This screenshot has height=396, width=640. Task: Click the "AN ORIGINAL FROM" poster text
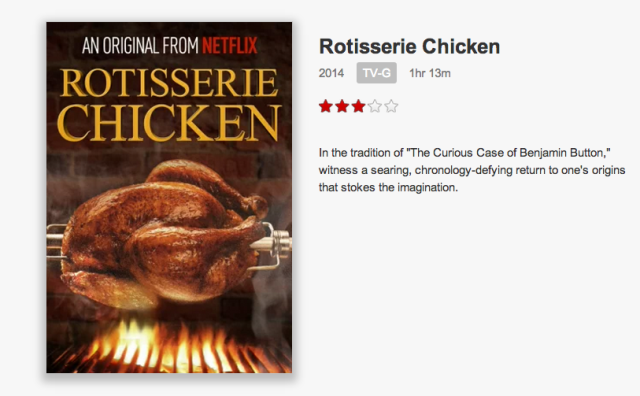[x=140, y=45]
